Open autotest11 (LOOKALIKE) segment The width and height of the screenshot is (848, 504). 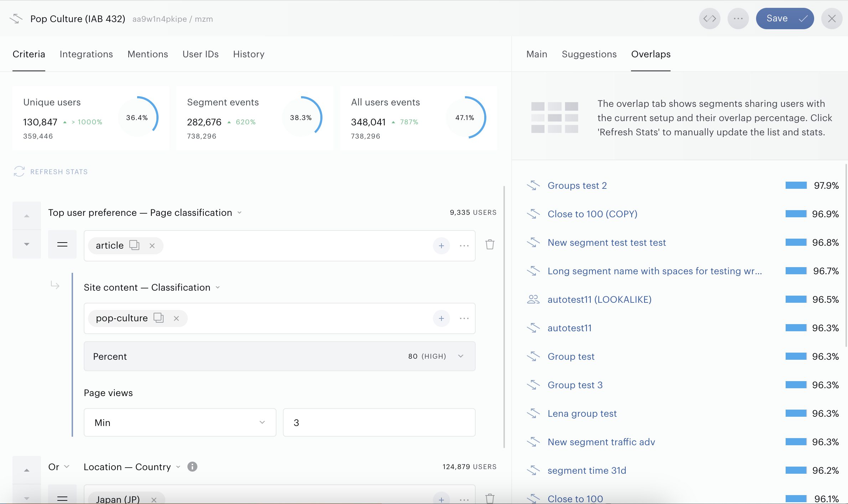(x=600, y=300)
